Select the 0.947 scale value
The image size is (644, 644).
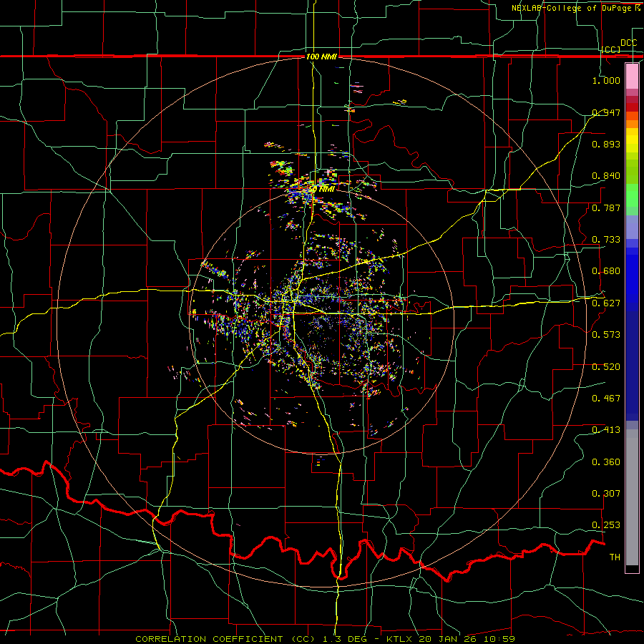pos(606,112)
